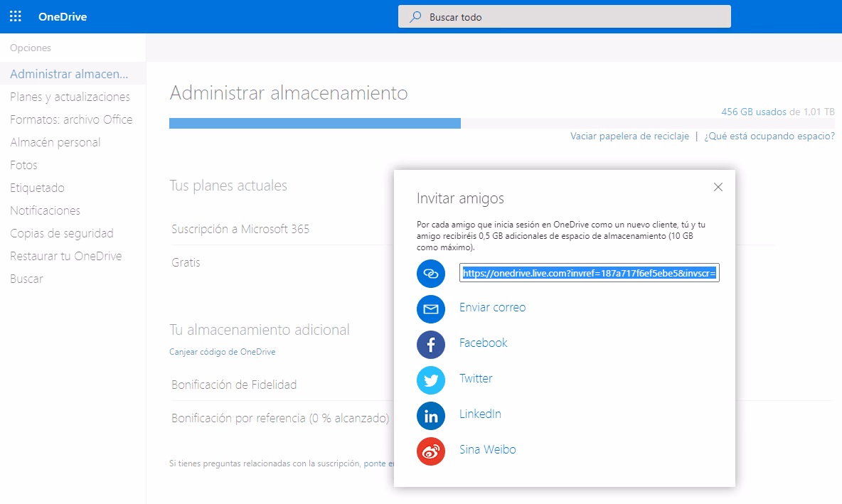This screenshot has width=842, height=504.
Task: Close the Invitar amigos dialog
Action: (718, 187)
